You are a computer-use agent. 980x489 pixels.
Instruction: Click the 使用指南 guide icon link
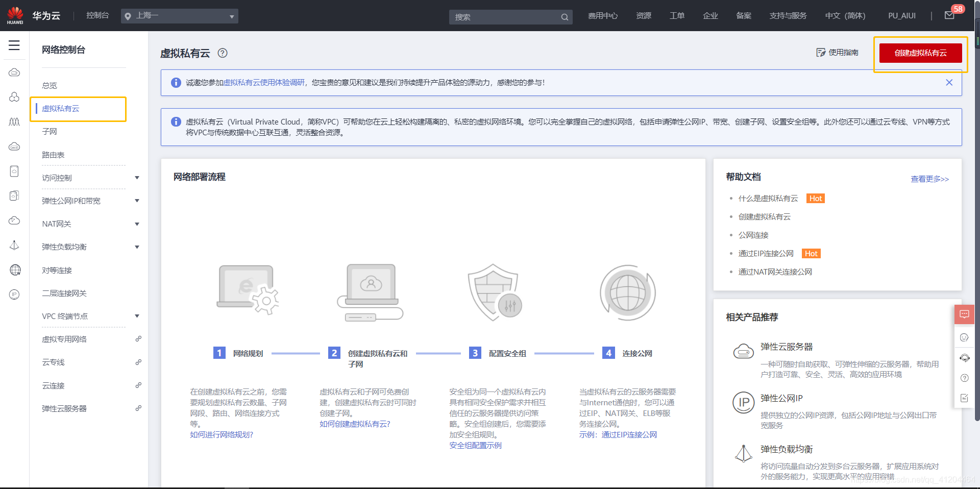[x=837, y=53]
